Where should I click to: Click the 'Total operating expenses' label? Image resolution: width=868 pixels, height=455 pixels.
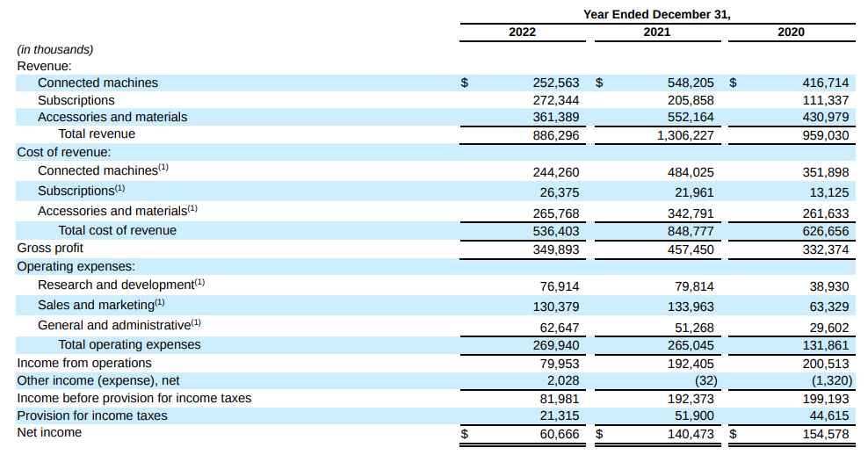click(129, 344)
